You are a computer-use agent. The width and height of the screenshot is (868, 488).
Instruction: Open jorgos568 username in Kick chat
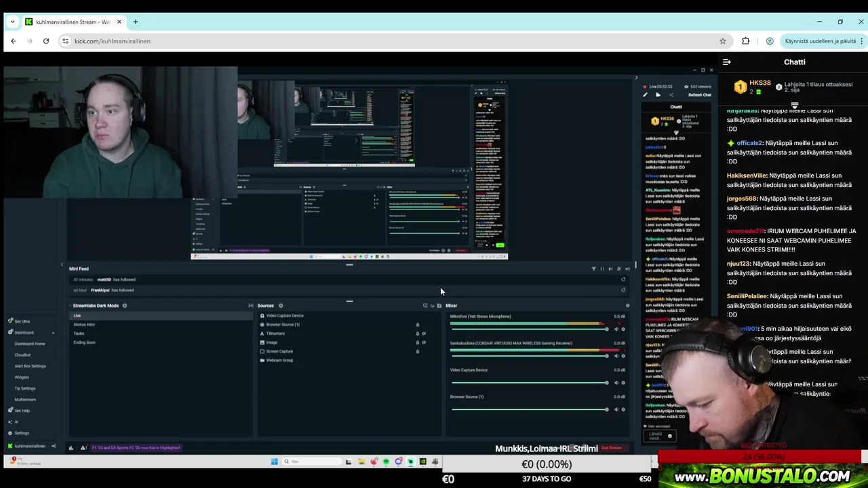click(742, 199)
